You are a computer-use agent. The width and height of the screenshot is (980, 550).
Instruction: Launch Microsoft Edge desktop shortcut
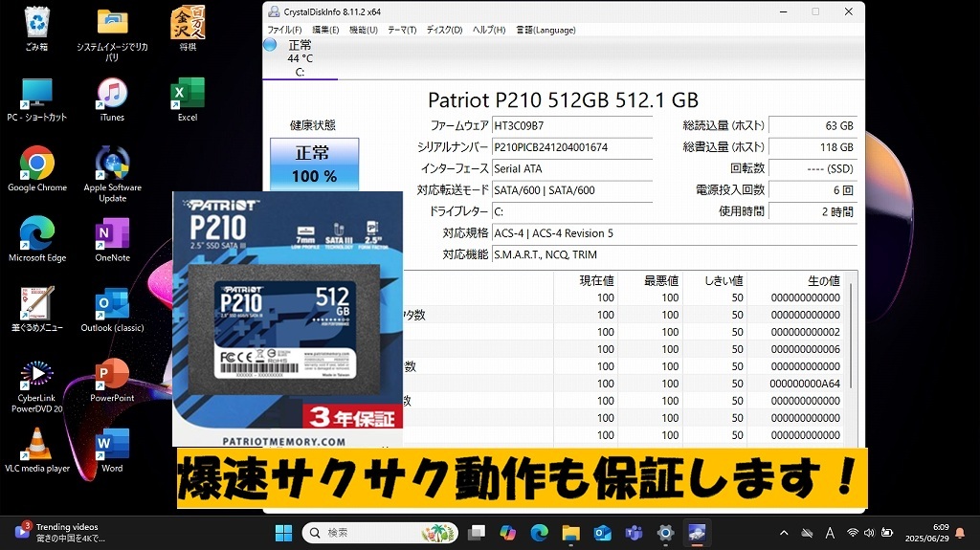click(x=37, y=239)
